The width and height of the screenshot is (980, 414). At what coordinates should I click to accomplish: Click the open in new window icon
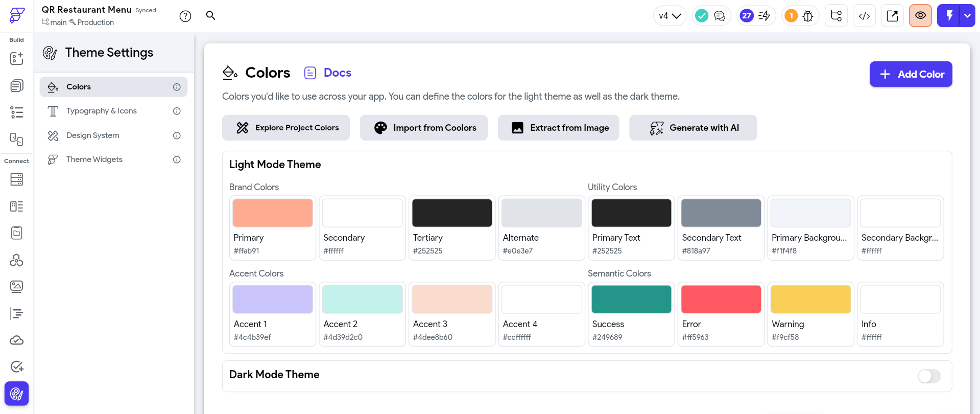click(x=892, y=16)
